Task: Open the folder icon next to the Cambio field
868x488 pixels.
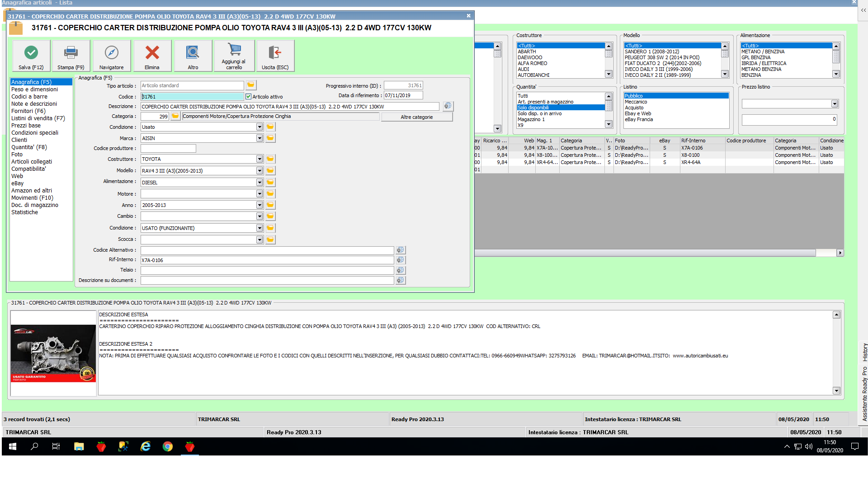Action: point(270,216)
